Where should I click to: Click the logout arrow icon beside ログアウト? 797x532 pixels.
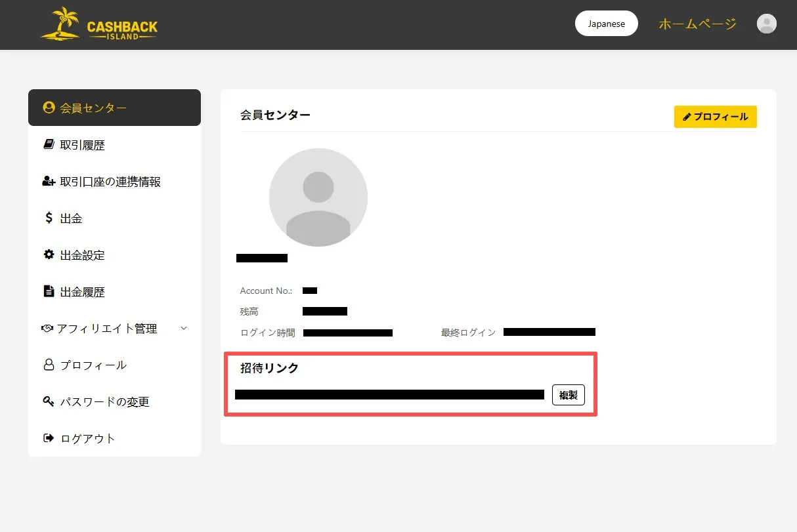point(49,438)
